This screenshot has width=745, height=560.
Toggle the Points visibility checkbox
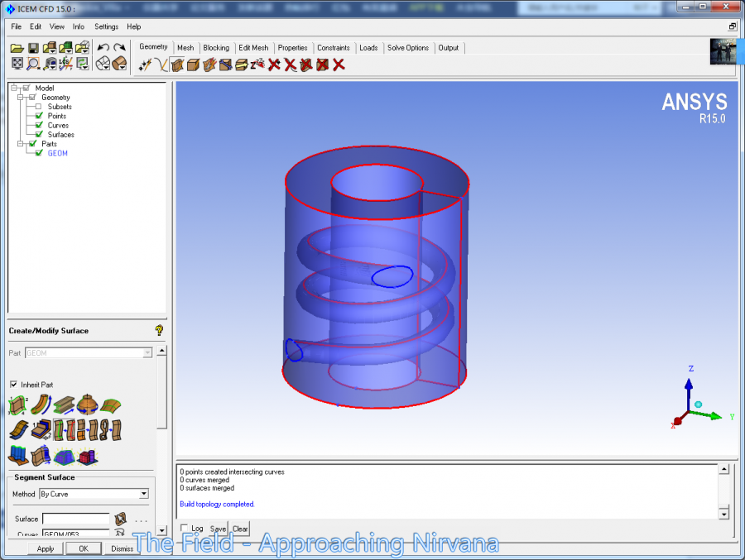(39, 116)
